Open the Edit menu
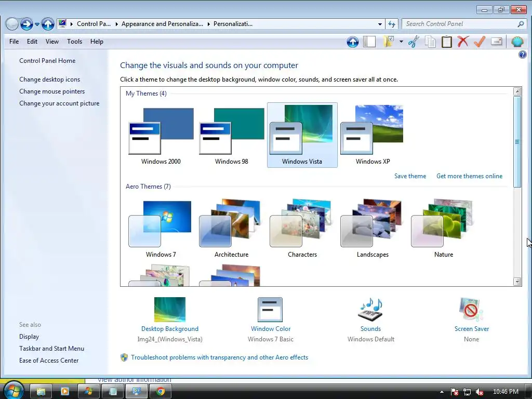 coord(32,42)
